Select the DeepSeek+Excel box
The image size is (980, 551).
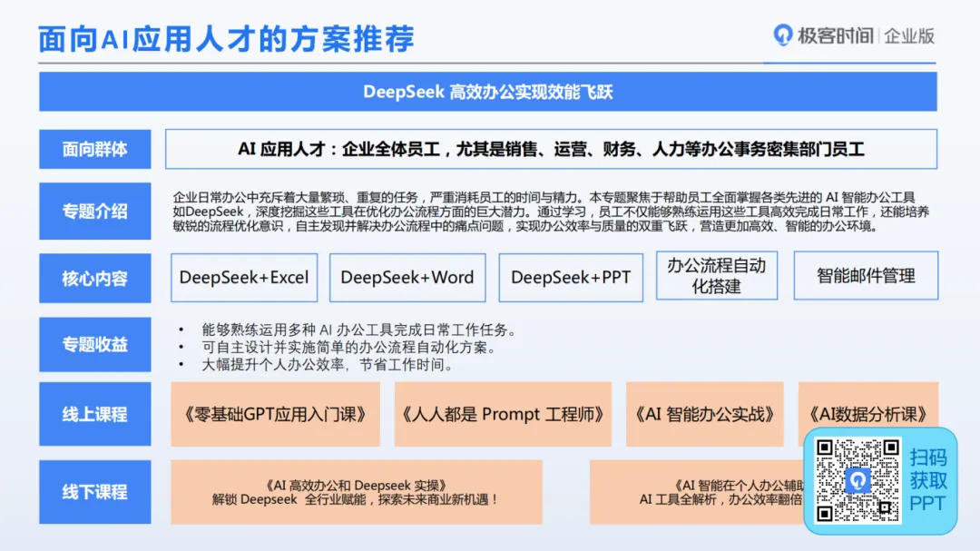244,278
